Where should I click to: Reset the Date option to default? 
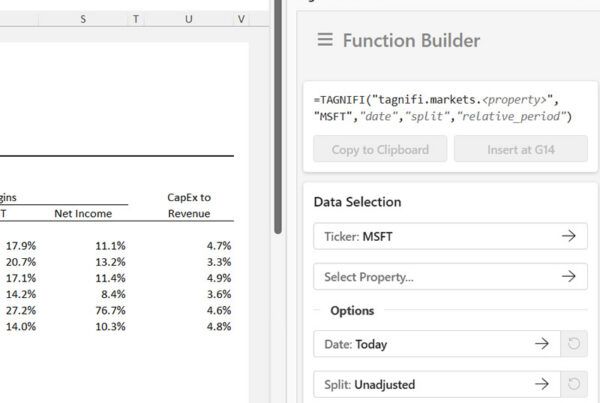tap(574, 344)
